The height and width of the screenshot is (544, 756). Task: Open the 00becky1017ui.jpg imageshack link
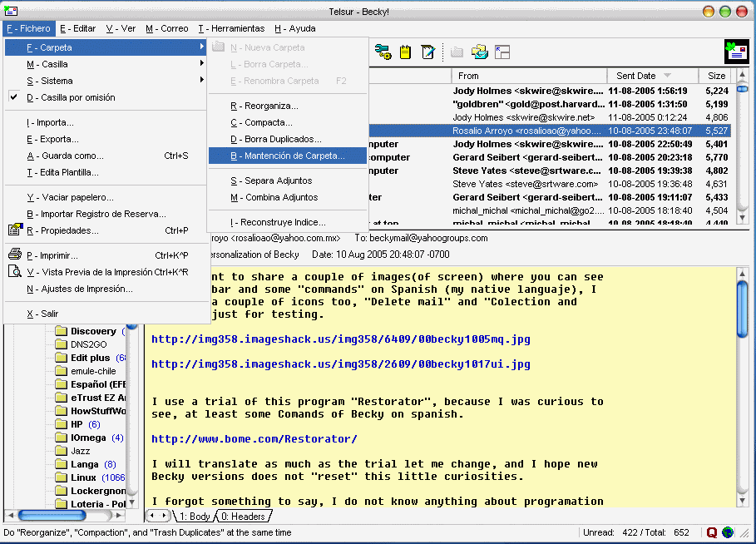click(341, 364)
